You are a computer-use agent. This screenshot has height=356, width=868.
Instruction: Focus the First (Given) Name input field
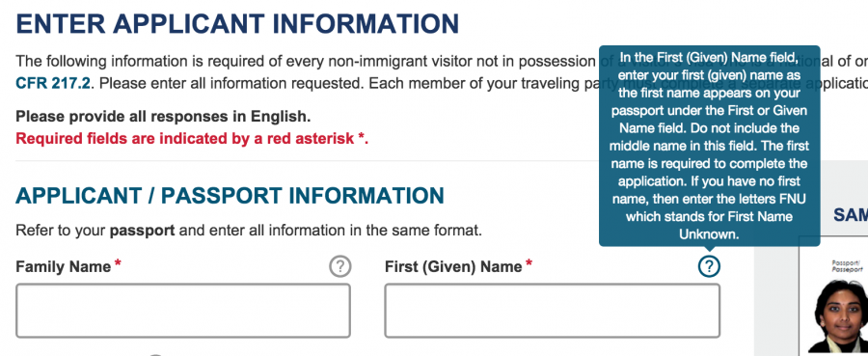coord(552,311)
